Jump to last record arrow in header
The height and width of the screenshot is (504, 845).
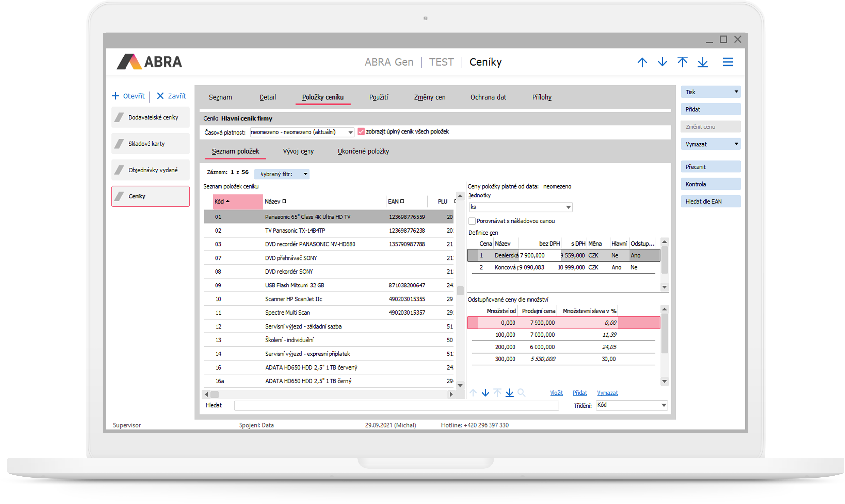[x=702, y=62]
